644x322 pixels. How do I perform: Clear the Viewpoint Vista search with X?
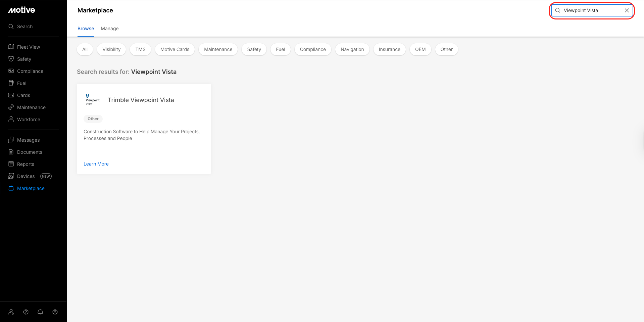click(627, 10)
